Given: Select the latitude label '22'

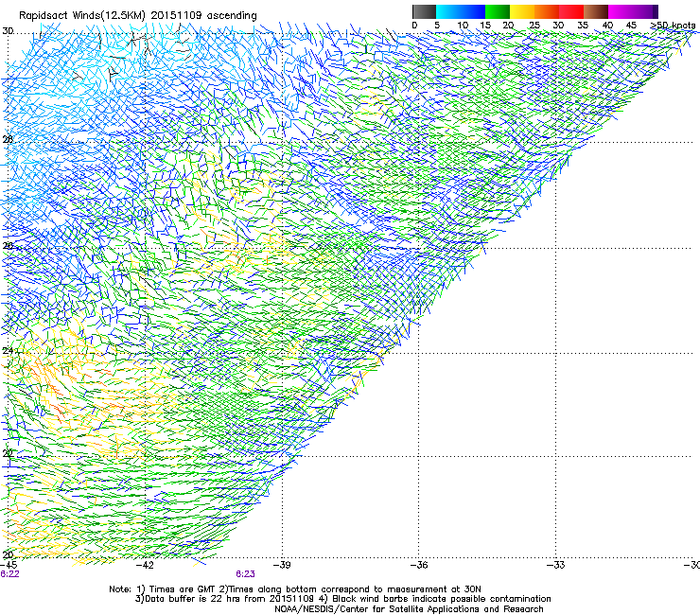Looking at the screenshot, I should point(8,453).
